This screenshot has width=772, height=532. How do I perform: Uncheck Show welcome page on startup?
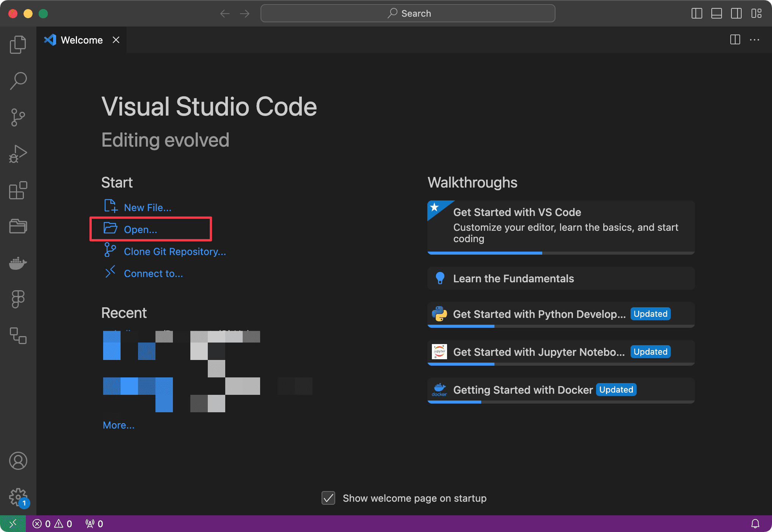[328, 498]
